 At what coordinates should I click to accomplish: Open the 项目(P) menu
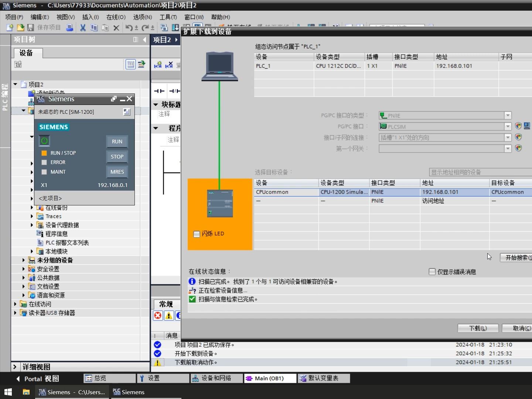(14, 17)
